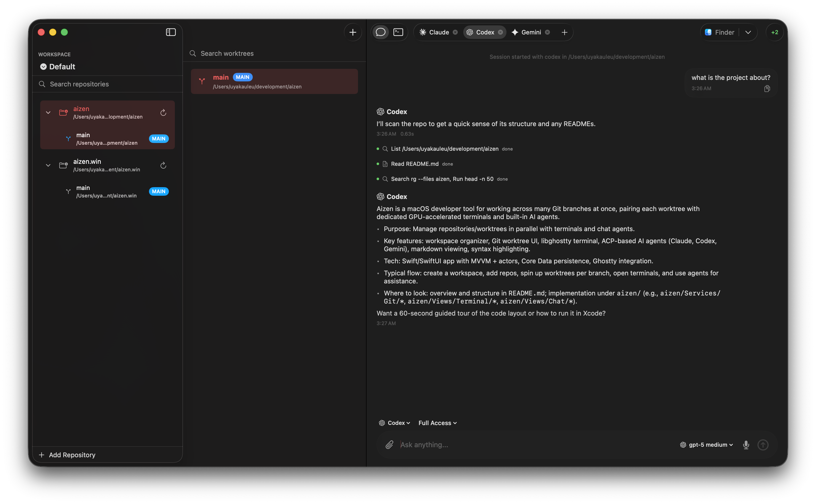816x504 pixels.
Task: Open the Full Access permission dropdown
Action: tap(437, 423)
